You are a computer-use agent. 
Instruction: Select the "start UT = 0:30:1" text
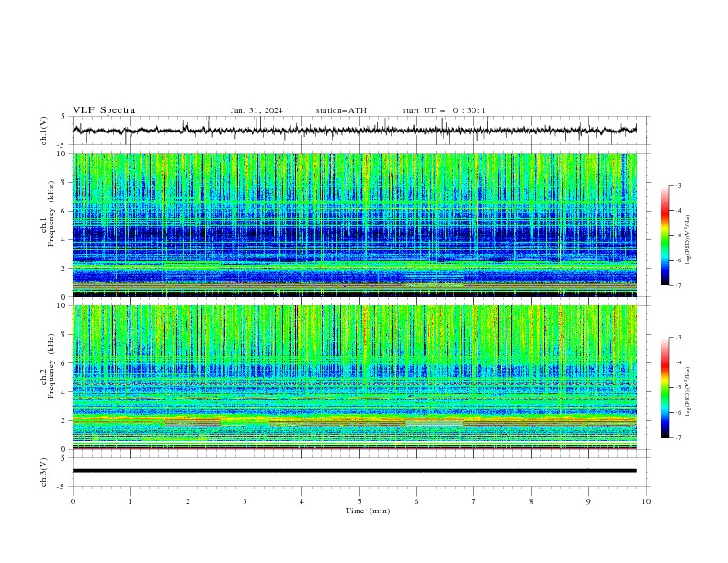pyautogui.click(x=444, y=110)
